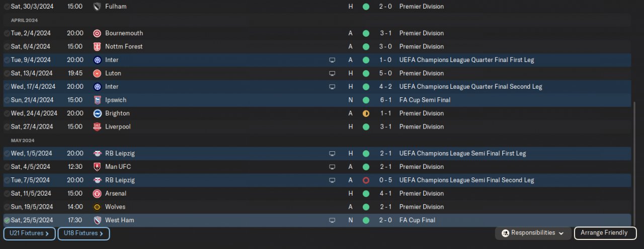This screenshot has height=249, width=644.
Task: Toggle the check circle beside Sat, 30/3/2024
Action: click(7, 7)
